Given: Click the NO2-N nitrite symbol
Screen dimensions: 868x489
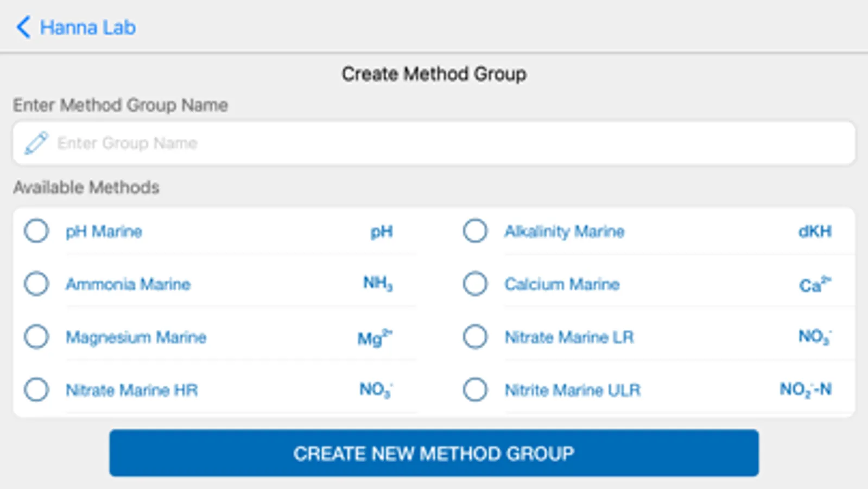Looking at the screenshot, I should 806,390.
